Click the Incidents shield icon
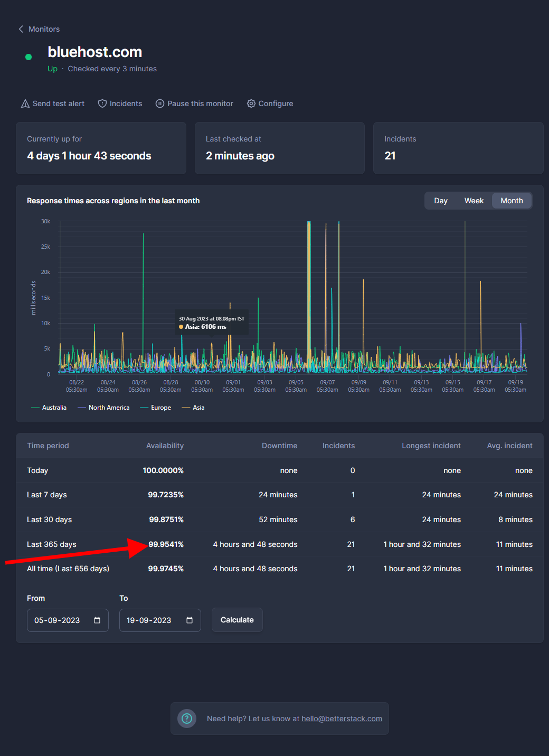This screenshot has height=756, width=549. (x=102, y=103)
